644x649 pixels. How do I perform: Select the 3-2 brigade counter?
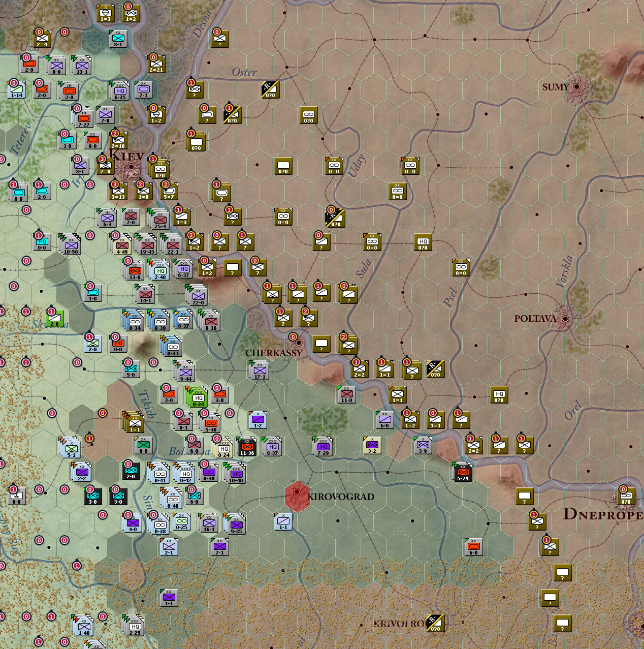tap(372, 445)
